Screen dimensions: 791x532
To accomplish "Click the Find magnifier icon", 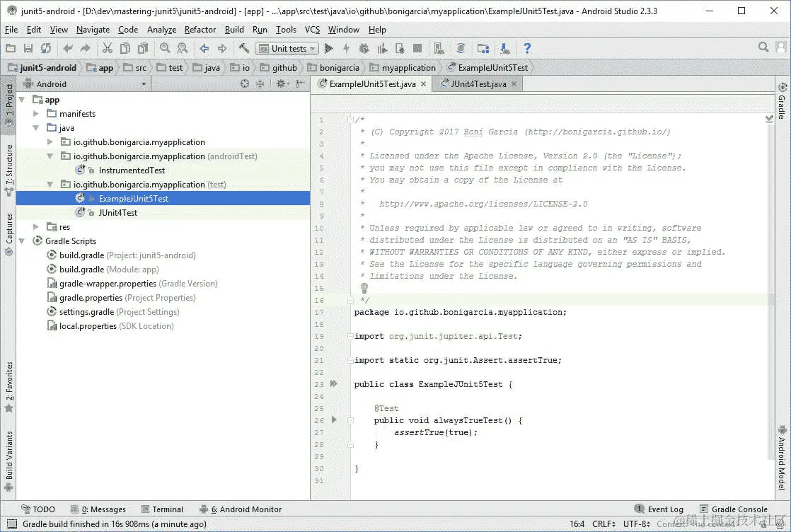I will click(x=164, y=48).
